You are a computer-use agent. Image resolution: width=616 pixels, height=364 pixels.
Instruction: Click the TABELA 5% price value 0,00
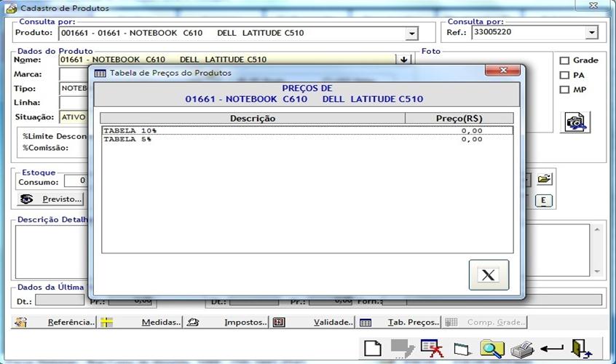[472, 139]
